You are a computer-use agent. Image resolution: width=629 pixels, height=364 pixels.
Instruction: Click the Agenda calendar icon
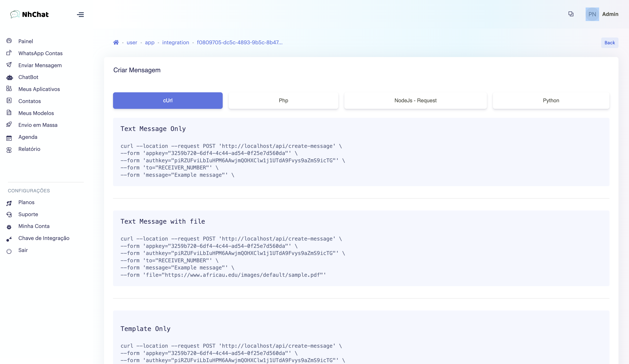pyautogui.click(x=9, y=138)
